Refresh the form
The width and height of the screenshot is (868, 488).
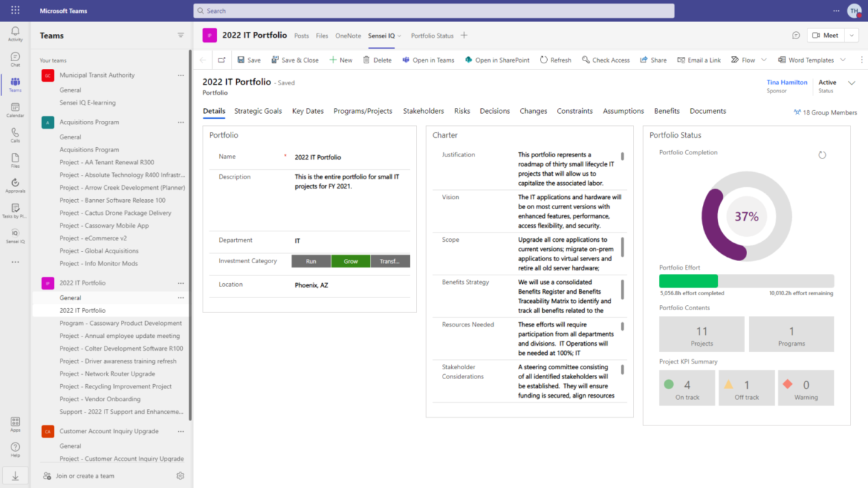[x=556, y=60]
